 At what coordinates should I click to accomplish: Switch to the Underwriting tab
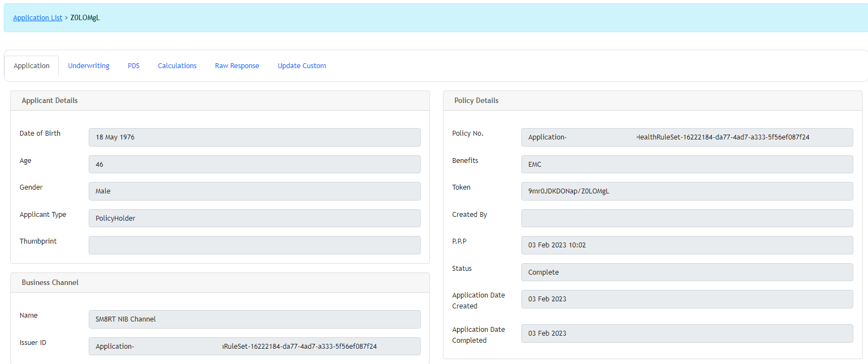pyautogui.click(x=89, y=66)
